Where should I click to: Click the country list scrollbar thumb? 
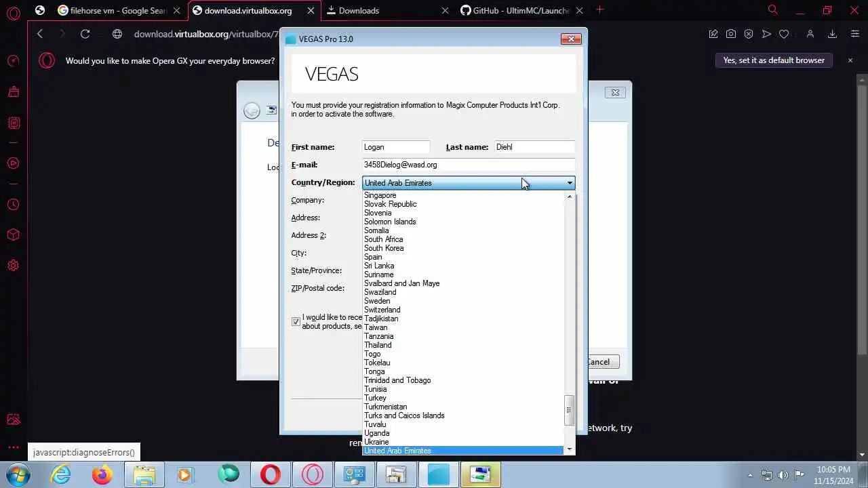click(x=570, y=409)
